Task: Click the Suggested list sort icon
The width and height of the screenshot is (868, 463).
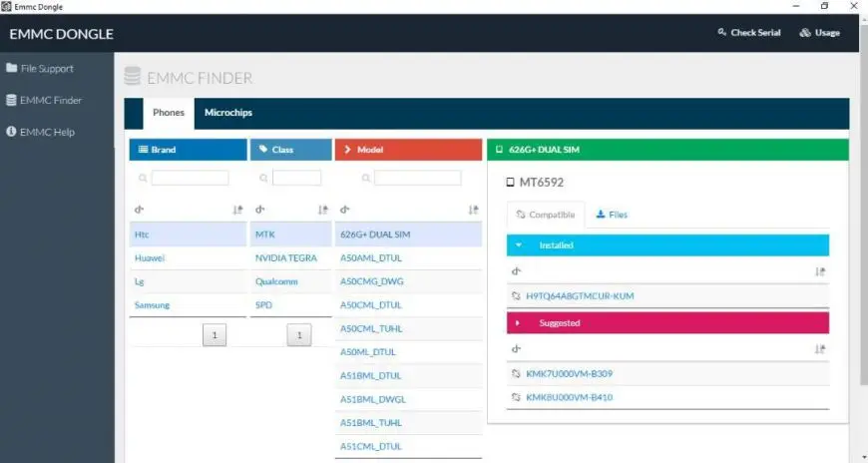Action: pos(820,349)
